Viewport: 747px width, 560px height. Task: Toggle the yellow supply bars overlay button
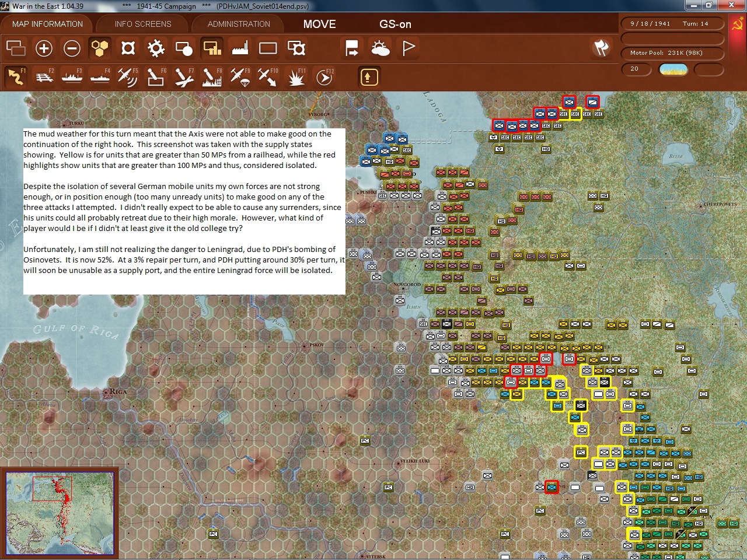coord(212,48)
